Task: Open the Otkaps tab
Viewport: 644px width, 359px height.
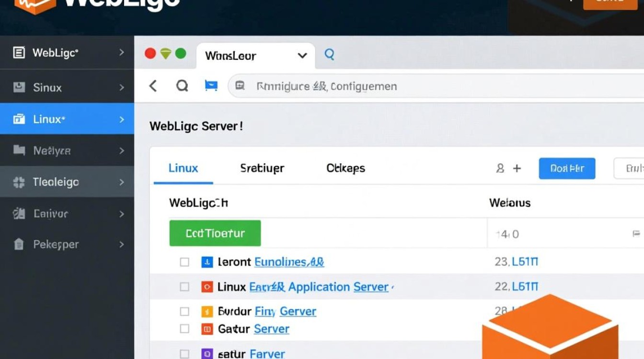Action: pyautogui.click(x=345, y=168)
